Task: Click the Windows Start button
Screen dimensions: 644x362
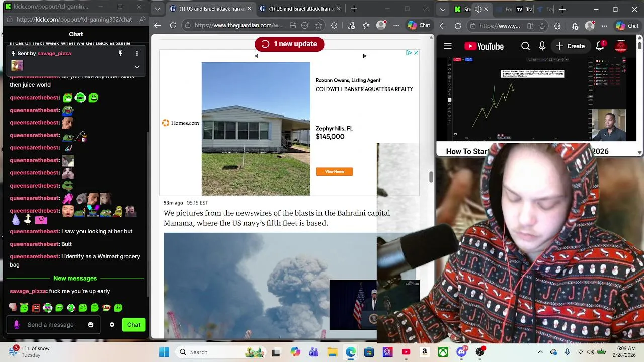Action: [x=164, y=352]
